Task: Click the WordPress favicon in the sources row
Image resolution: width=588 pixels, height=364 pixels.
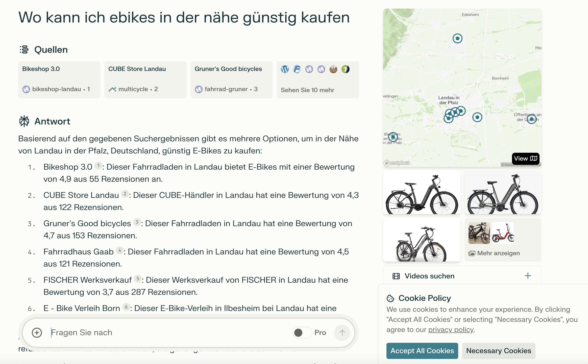Action: 285,69
